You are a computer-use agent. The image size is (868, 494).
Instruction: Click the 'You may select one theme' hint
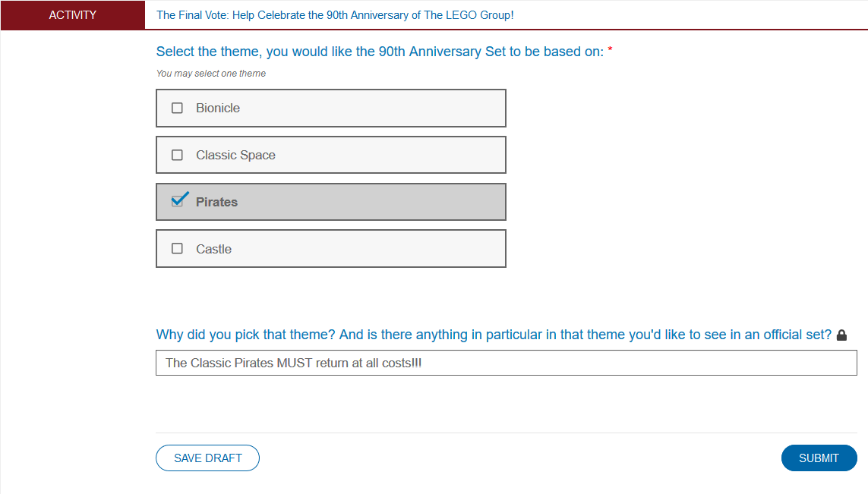[211, 74]
